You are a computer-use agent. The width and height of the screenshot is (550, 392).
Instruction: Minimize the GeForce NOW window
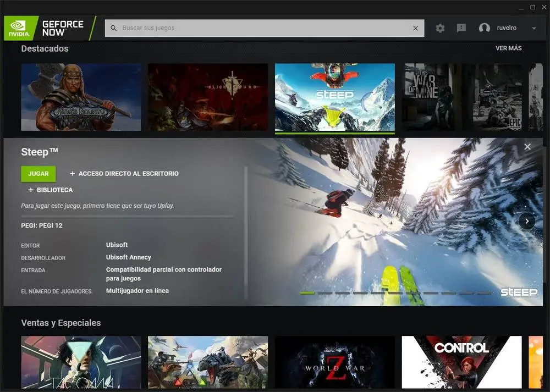point(521,7)
